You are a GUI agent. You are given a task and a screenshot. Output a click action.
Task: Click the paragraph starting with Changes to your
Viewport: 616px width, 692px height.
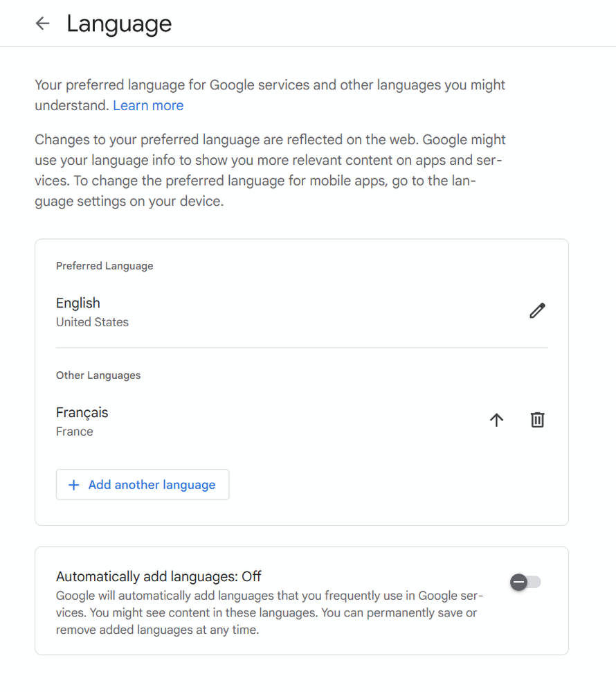pyautogui.click(x=270, y=172)
